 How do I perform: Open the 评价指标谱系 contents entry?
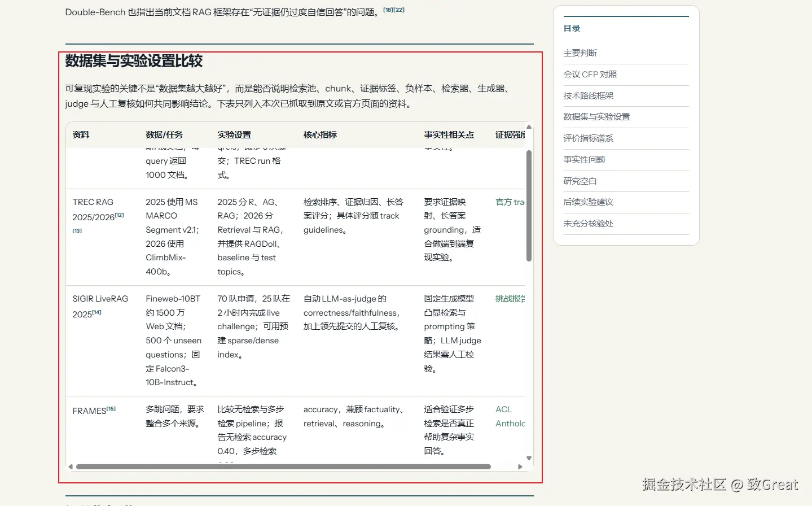coord(588,138)
